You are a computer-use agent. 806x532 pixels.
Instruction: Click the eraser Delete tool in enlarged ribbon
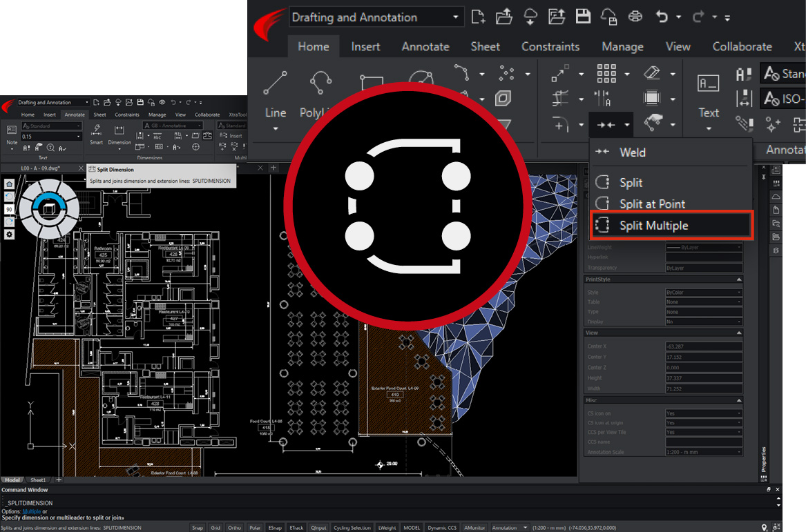coord(652,73)
